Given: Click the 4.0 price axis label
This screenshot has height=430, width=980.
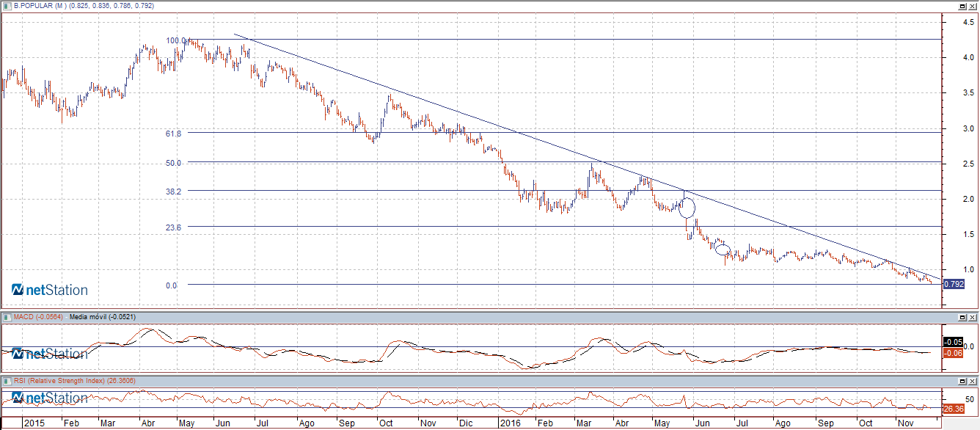Looking at the screenshot, I should (x=968, y=57).
